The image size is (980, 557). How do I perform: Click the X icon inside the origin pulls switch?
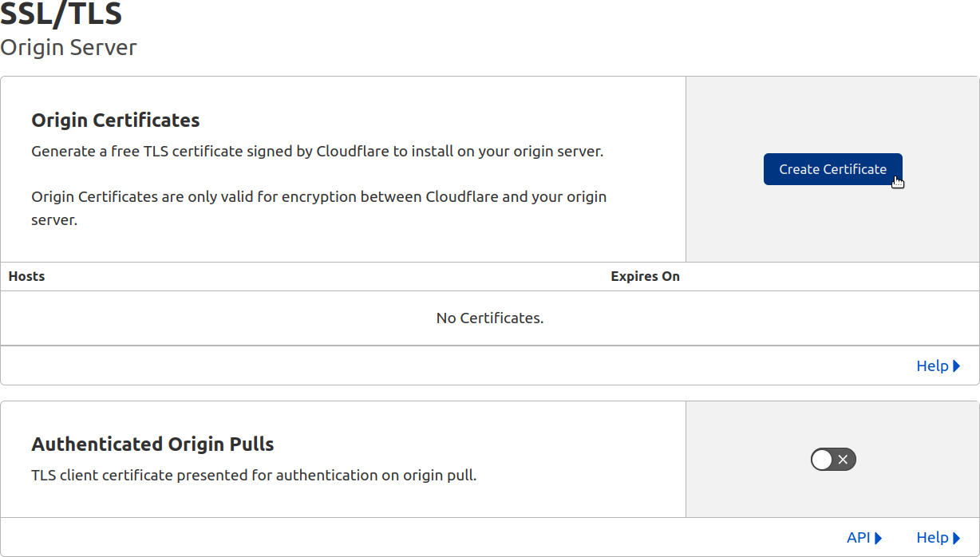pyautogui.click(x=843, y=459)
